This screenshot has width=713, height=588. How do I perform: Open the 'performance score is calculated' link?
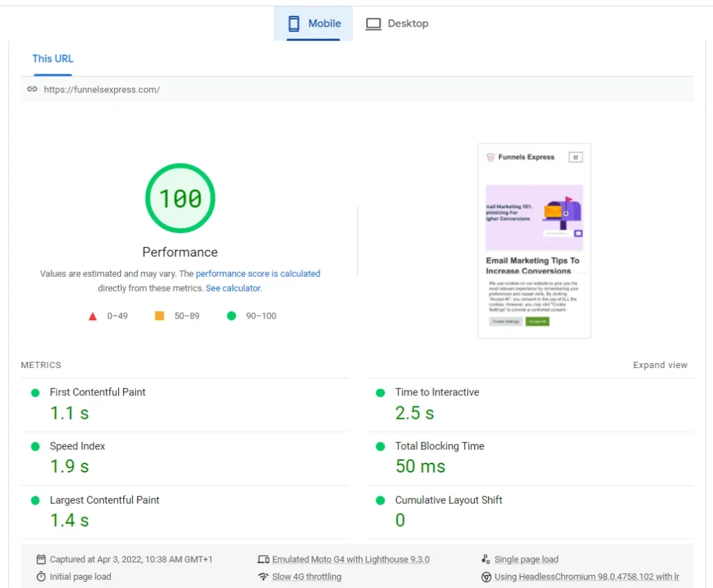[258, 273]
